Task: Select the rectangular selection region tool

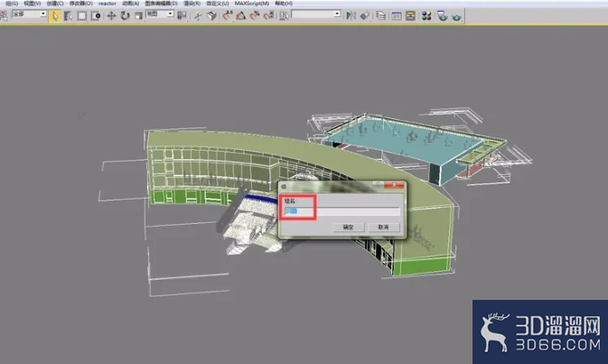Action: point(81,16)
